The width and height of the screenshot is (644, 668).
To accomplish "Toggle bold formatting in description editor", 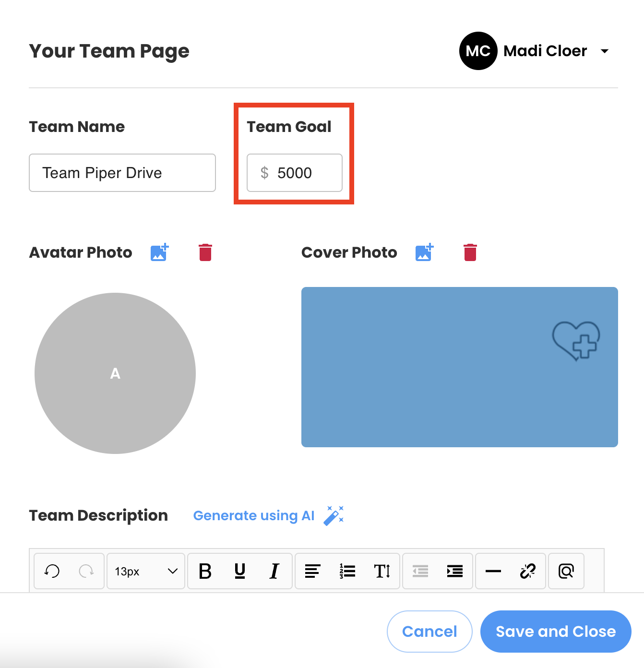I will click(205, 571).
